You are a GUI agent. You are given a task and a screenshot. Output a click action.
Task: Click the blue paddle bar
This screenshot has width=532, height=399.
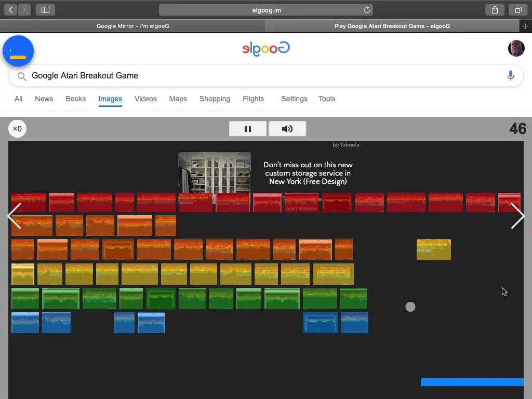click(x=472, y=382)
